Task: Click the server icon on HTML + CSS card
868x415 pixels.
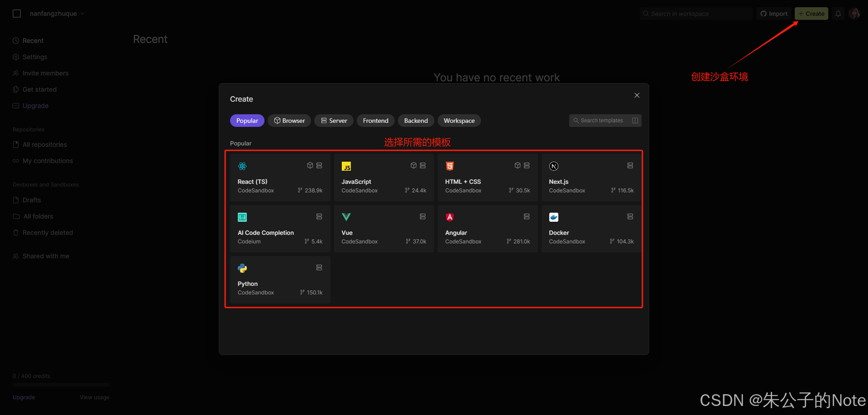Action: 527,166
